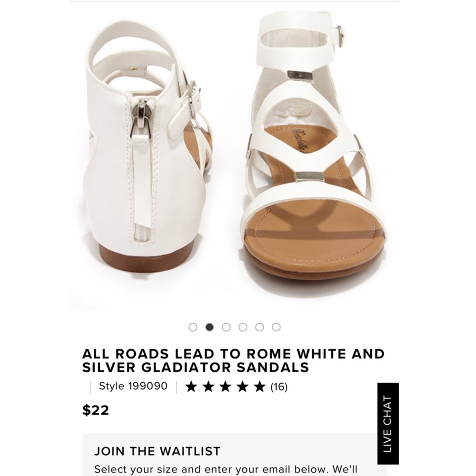Click the third rating star
This screenshot has width=476, height=476.
click(226, 387)
